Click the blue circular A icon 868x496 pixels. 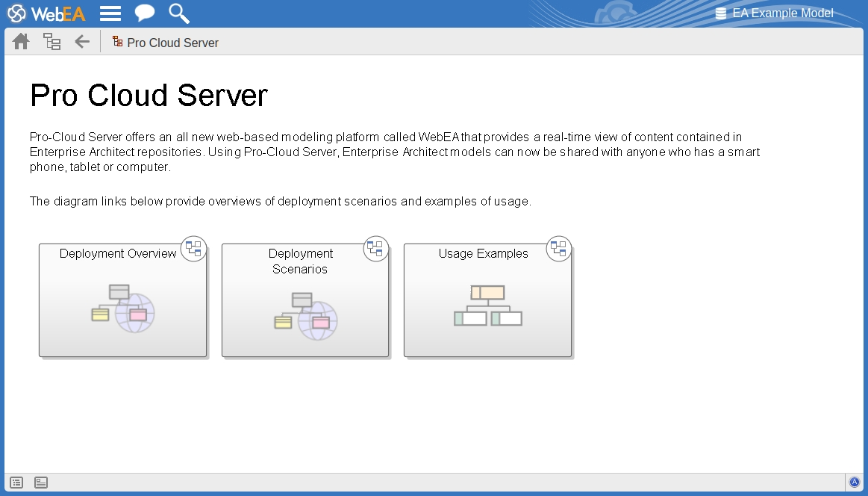pyautogui.click(x=855, y=483)
